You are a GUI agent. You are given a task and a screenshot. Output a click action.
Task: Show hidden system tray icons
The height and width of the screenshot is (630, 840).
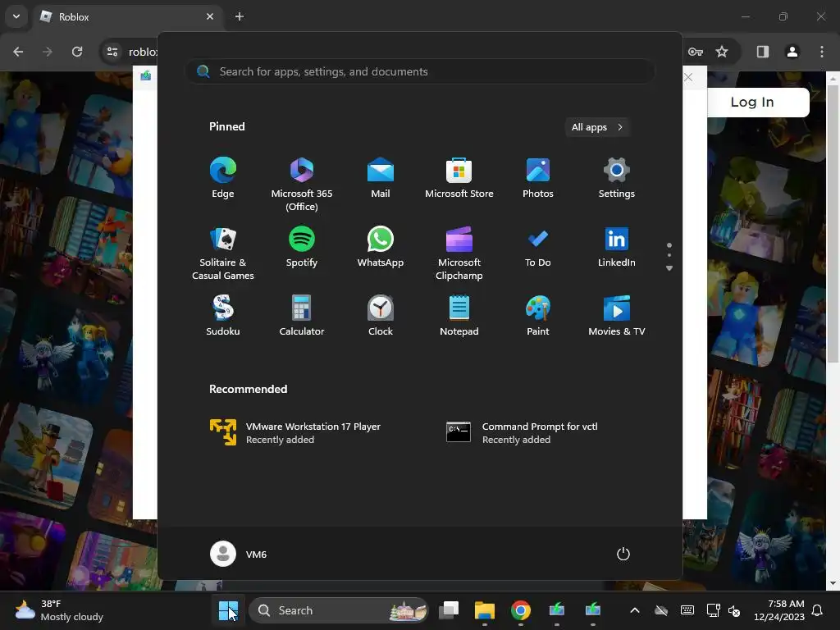(x=635, y=610)
